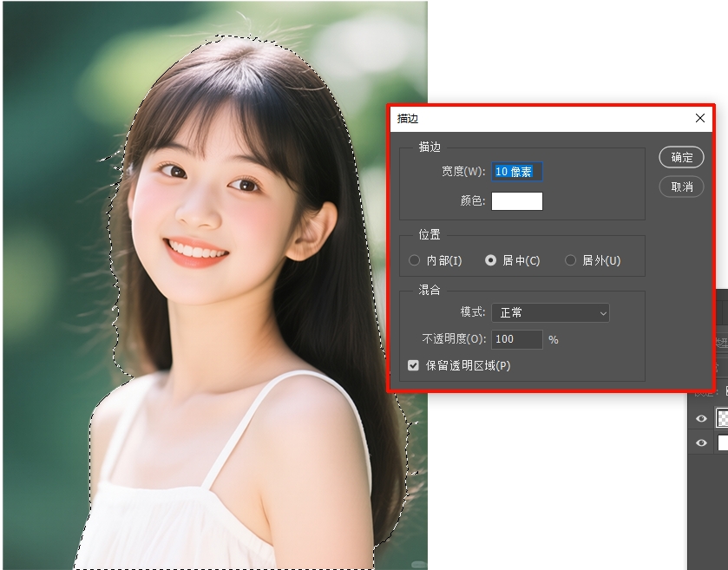Image resolution: width=728 pixels, height=570 pixels.
Task: Cancel the dialog with 取消 button
Action: pyautogui.click(x=681, y=187)
